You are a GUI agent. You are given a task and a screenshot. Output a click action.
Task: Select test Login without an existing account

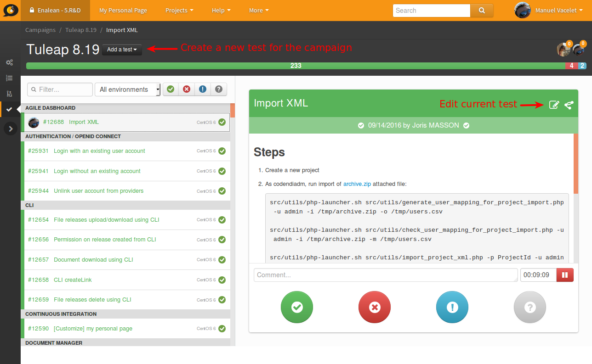126,171
